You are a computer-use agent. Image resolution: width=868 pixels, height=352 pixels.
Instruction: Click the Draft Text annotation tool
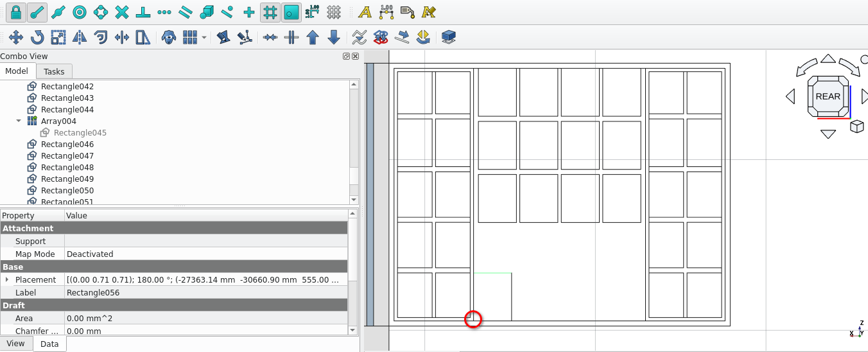365,12
